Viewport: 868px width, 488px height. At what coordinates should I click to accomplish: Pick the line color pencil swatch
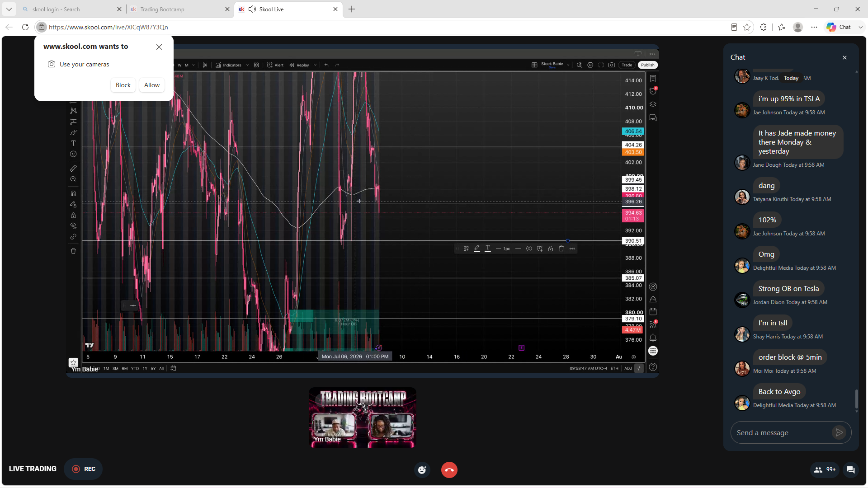(477, 249)
